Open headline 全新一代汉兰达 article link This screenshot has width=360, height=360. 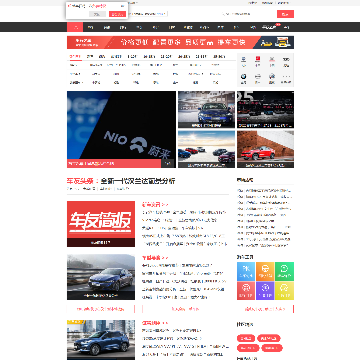pyautogui.click(x=138, y=181)
